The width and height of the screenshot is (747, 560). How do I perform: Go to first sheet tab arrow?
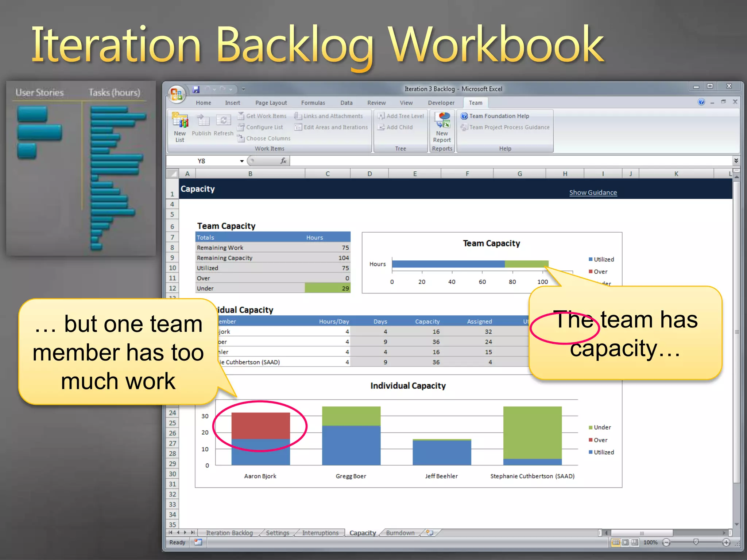coord(171,533)
